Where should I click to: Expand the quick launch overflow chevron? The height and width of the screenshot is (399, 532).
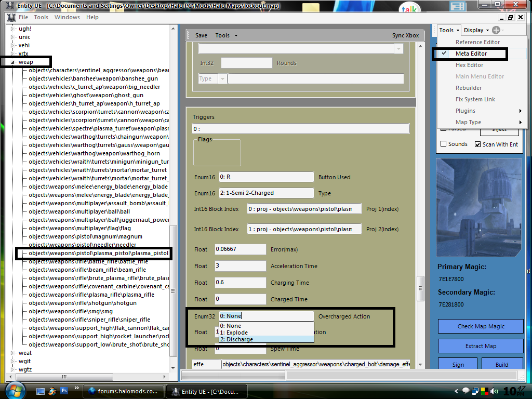pos(77,388)
